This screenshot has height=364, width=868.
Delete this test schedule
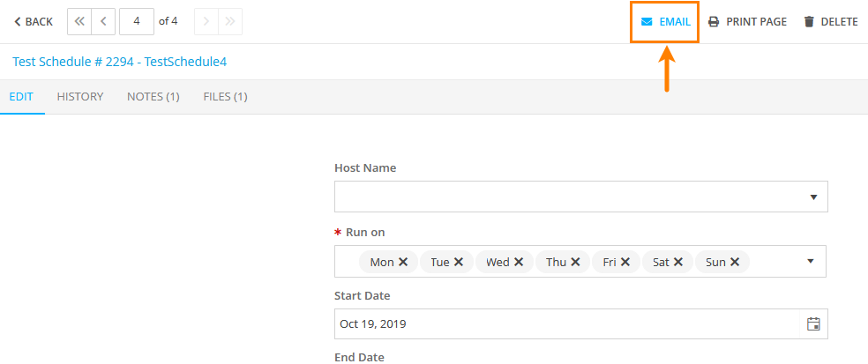[x=830, y=22]
